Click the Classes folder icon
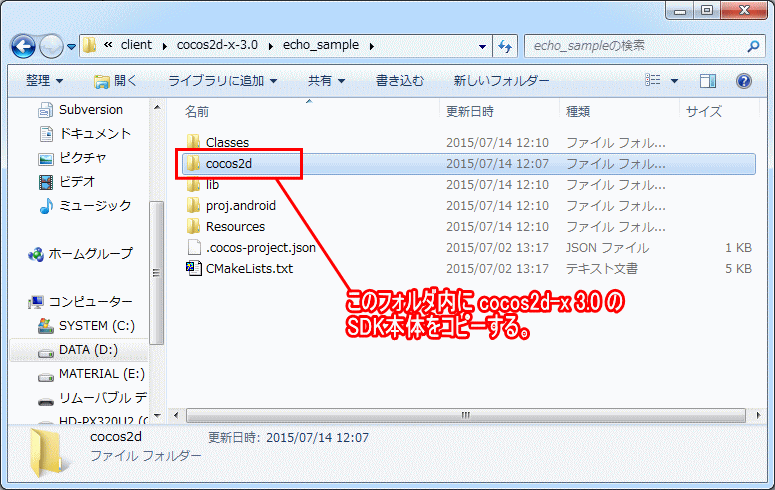This screenshot has height=490, width=775. pos(193,142)
